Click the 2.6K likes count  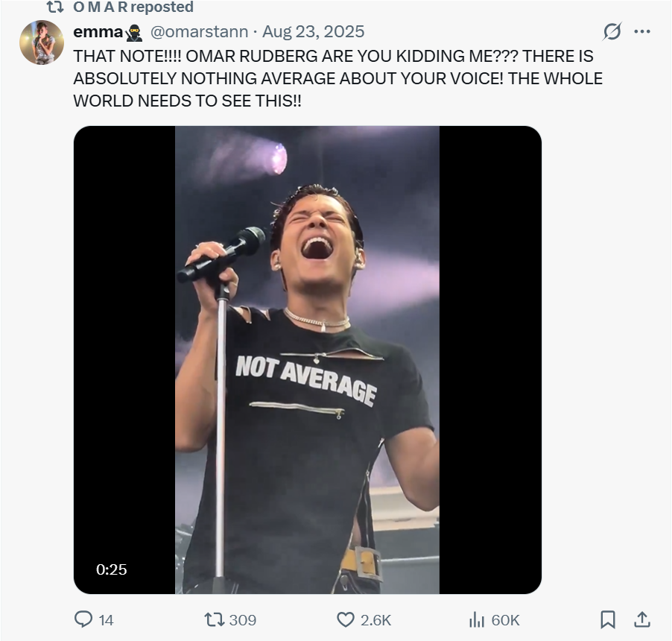375,619
